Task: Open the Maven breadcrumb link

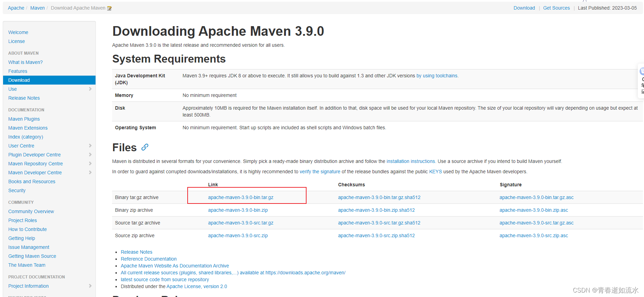Action: point(37,8)
